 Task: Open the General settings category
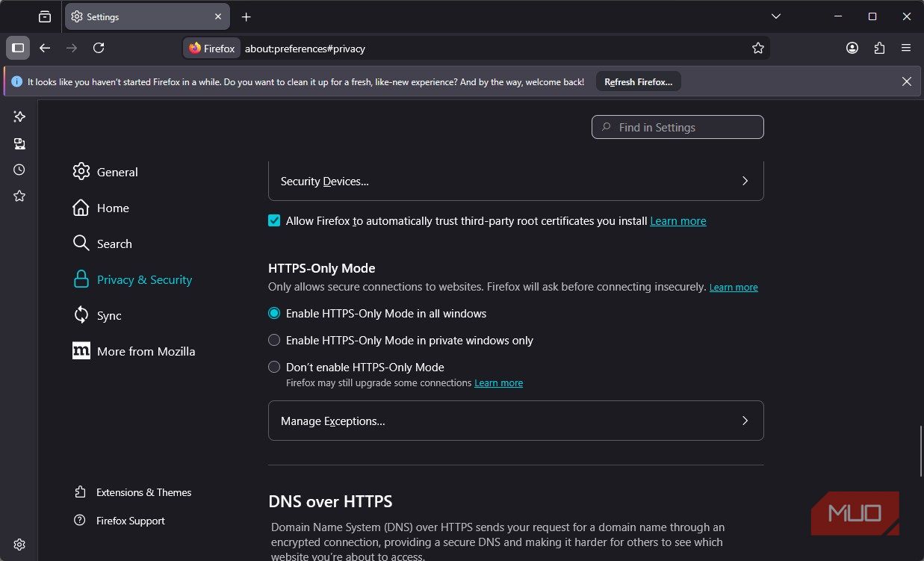105,172
